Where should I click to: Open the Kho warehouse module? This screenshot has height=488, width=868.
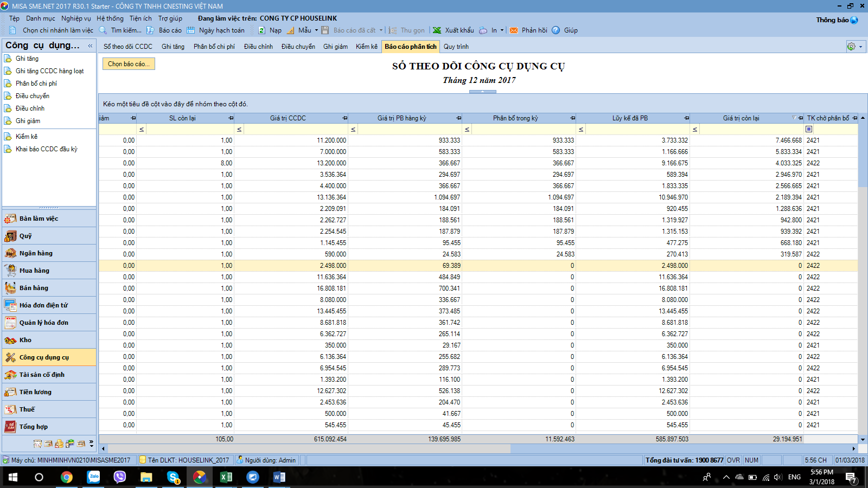pos(49,340)
